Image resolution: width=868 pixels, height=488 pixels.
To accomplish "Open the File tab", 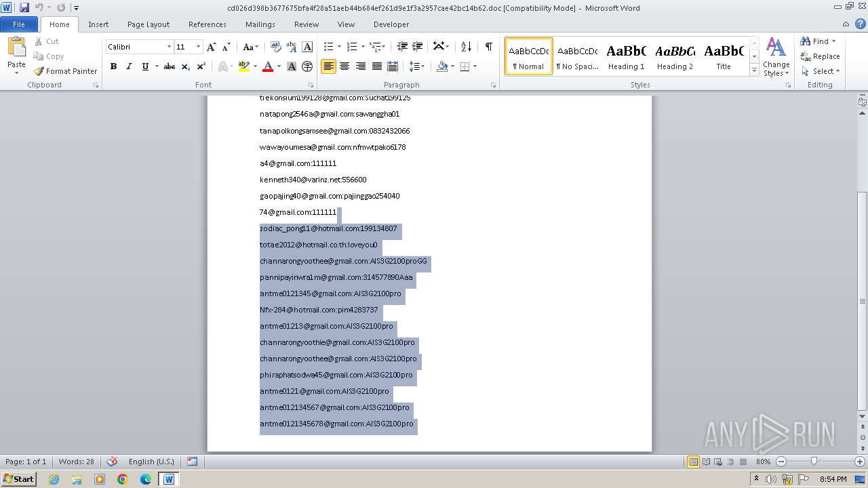I will [x=19, y=24].
